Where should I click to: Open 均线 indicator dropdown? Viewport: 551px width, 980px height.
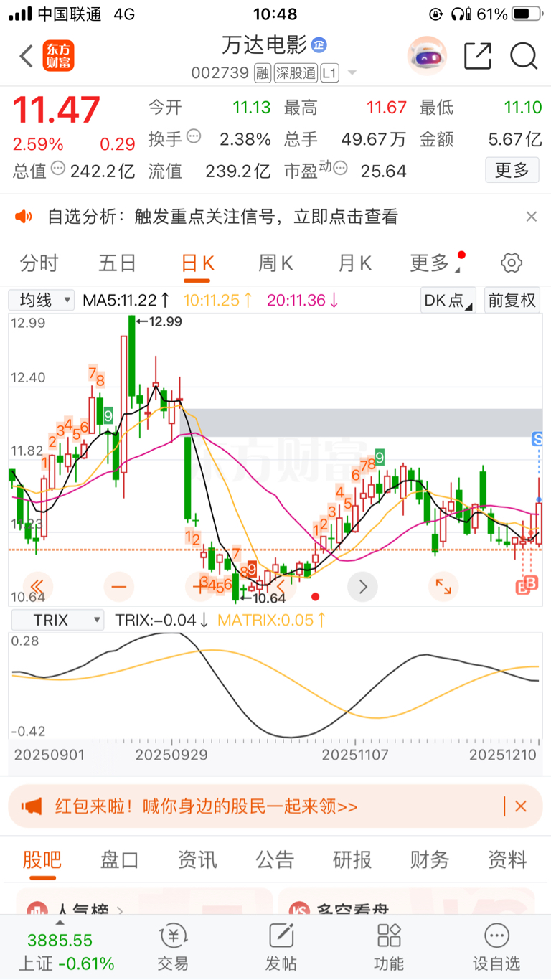(42, 300)
